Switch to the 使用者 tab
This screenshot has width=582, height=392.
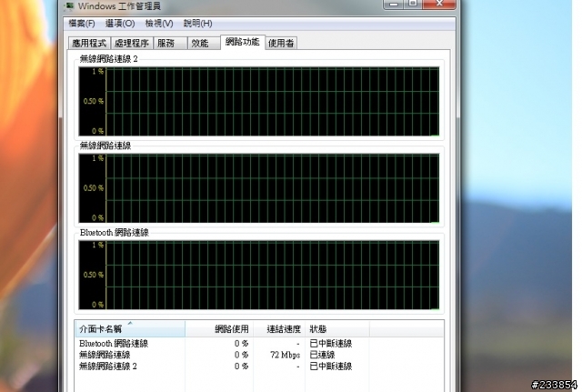pyautogui.click(x=281, y=43)
